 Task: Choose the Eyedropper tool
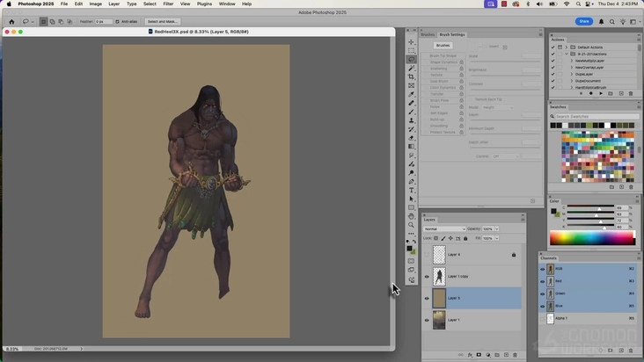pos(411,94)
